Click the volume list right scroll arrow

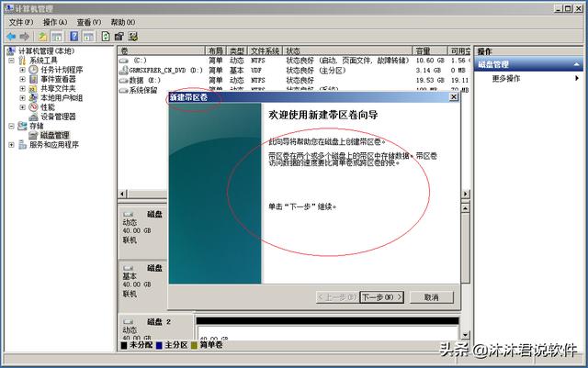coord(466,194)
